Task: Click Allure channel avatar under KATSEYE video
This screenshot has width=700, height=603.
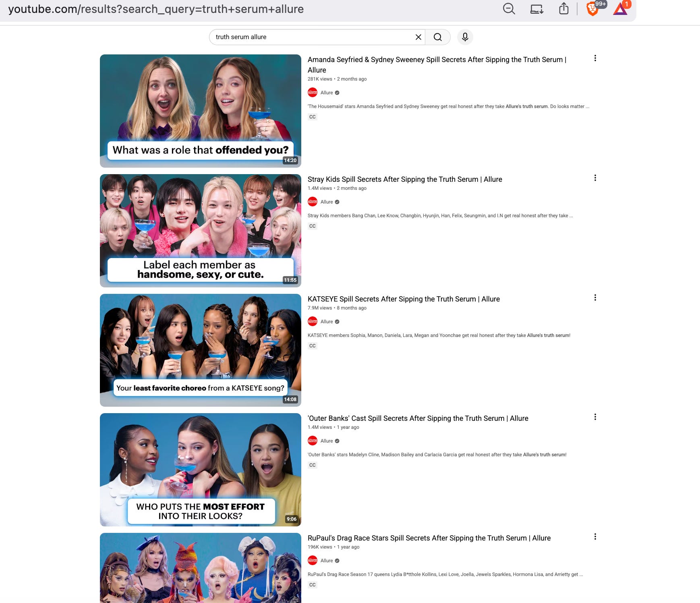Action: point(313,322)
